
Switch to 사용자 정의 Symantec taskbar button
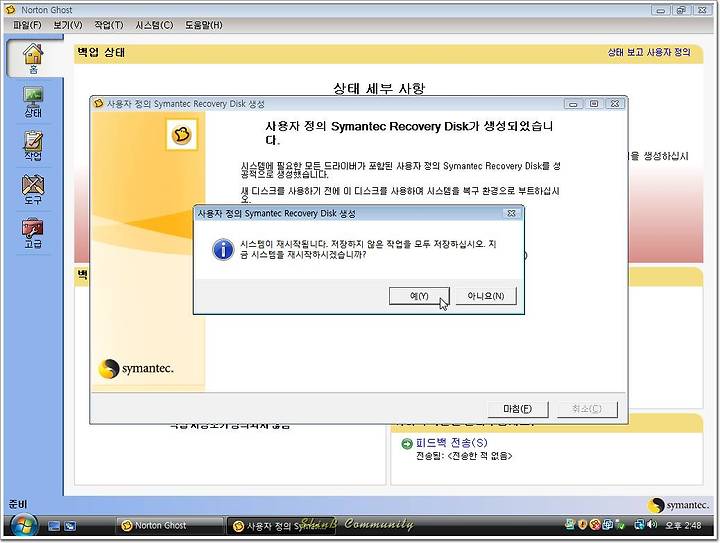point(281,526)
